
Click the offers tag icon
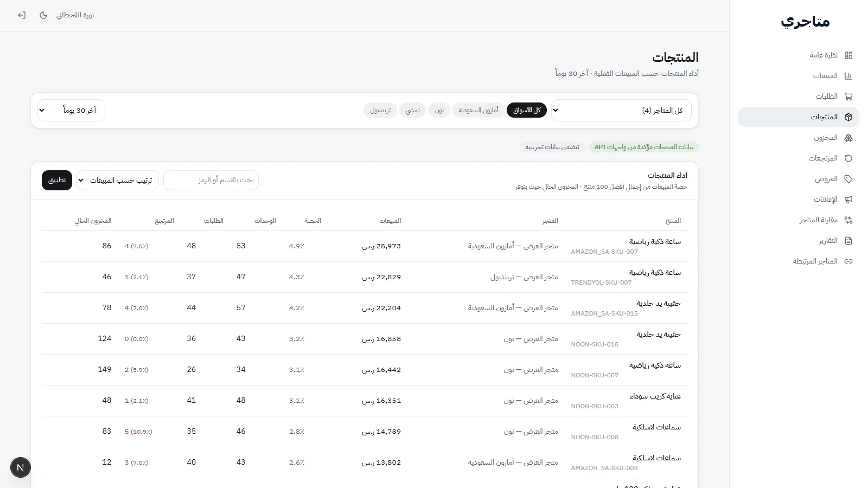848,179
